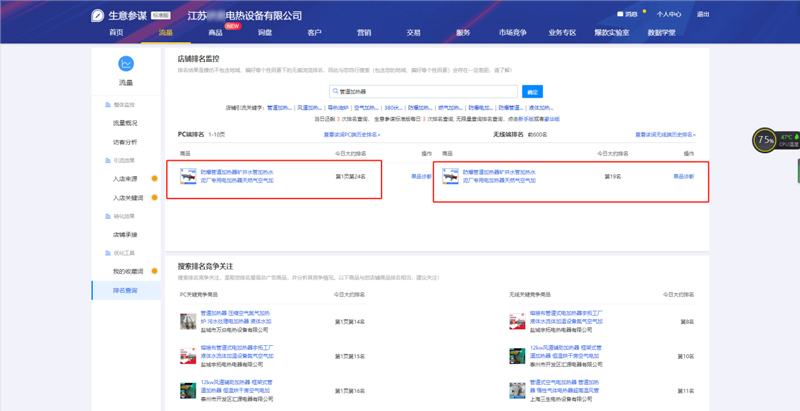Open 个人中心 at the top right

click(x=669, y=15)
